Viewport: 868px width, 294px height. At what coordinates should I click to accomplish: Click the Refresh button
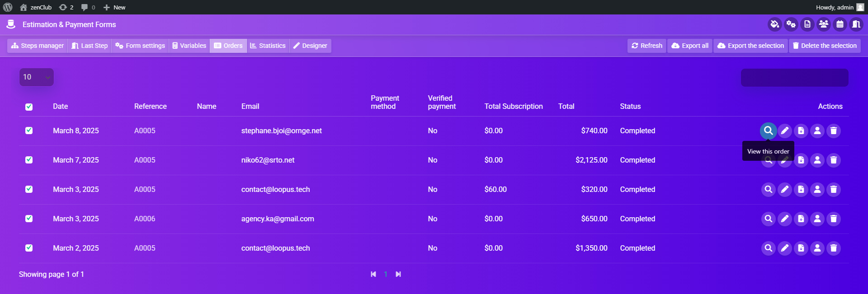(x=647, y=46)
